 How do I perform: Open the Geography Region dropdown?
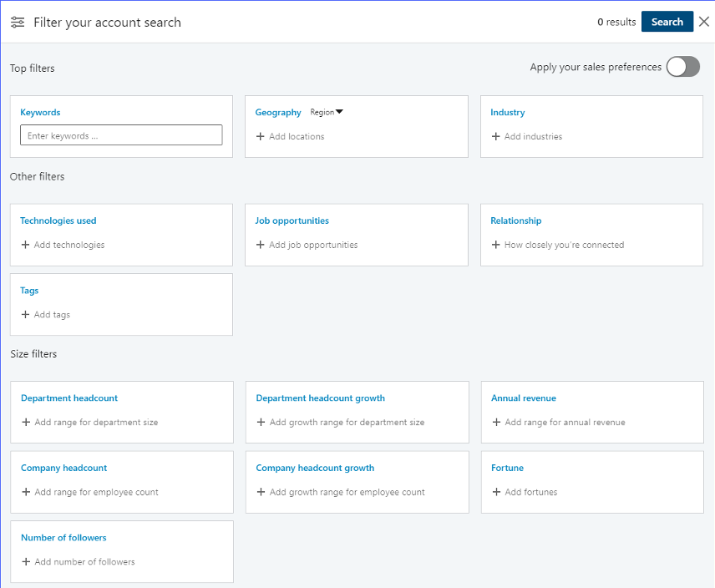(327, 112)
